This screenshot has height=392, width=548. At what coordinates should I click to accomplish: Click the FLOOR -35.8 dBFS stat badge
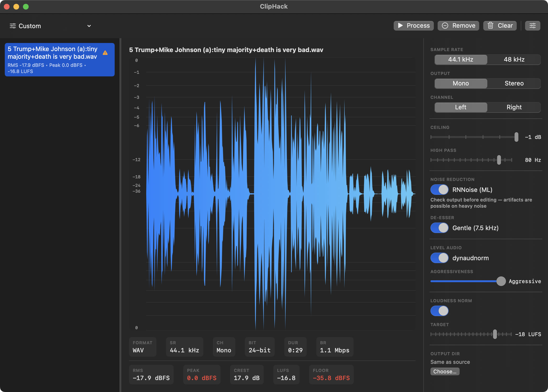click(x=331, y=374)
